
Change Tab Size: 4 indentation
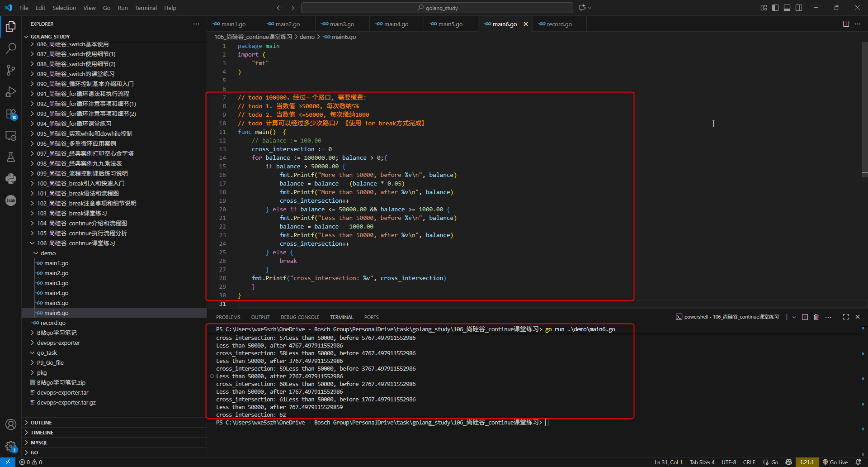[702, 462]
